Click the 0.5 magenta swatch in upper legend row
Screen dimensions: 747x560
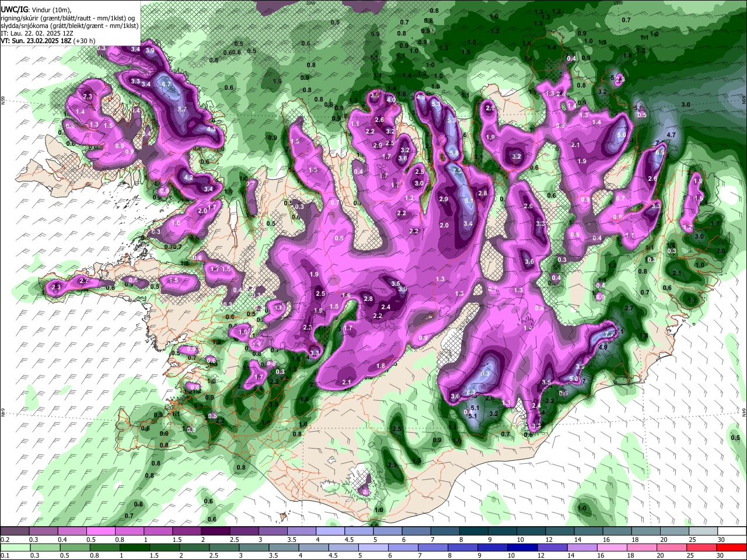[x=100, y=531]
